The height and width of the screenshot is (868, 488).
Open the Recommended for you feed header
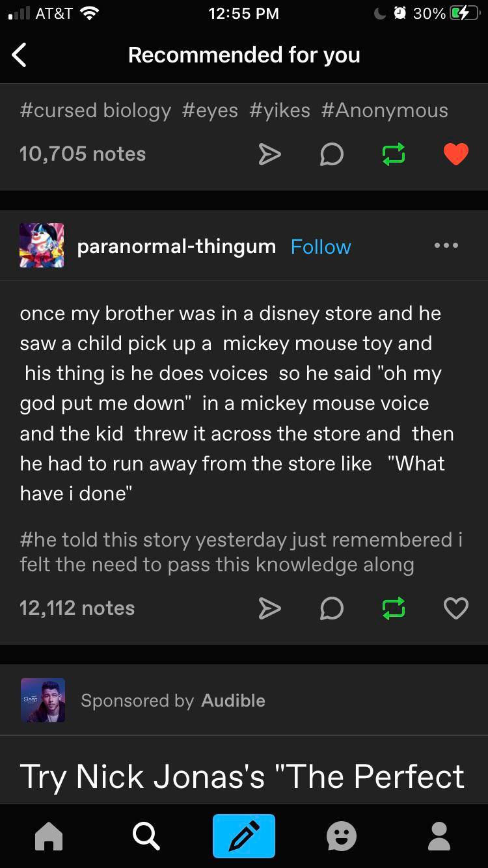tap(243, 55)
